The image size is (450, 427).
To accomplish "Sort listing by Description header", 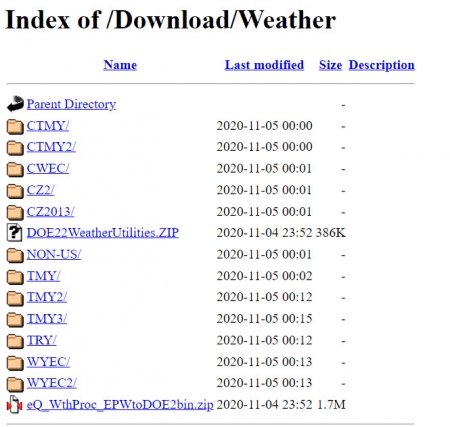I will [382, 65].
